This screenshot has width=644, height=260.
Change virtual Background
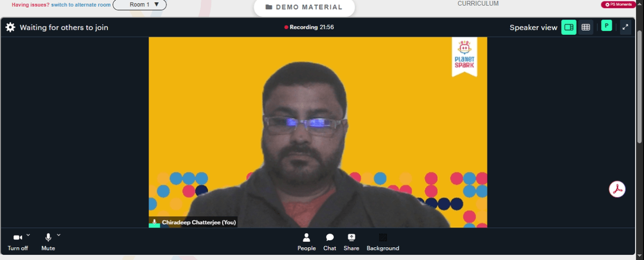tap(383, 243)
